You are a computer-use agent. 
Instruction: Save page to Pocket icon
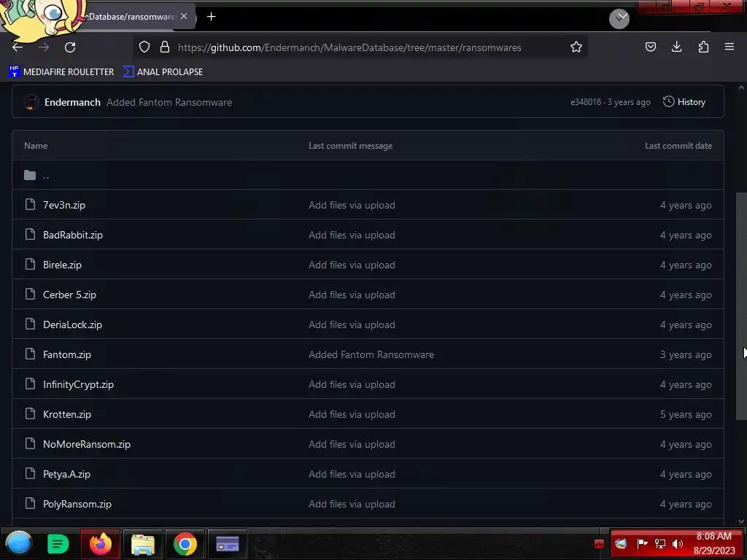click(650, 47)
